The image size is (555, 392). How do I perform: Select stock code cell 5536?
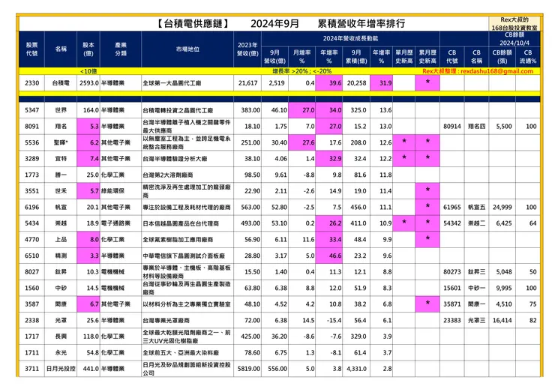pos(31,142)
